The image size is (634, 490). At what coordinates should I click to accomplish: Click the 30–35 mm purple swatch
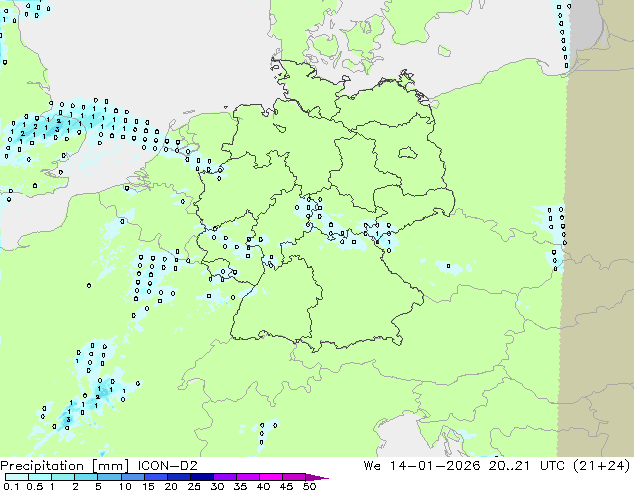click(224, 477)
